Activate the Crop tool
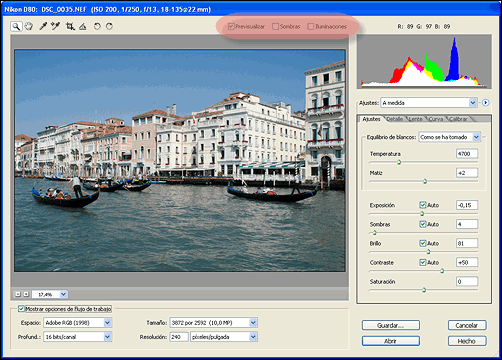The height and width of the screenshot is (360, 502). click(x=70, y=26)
